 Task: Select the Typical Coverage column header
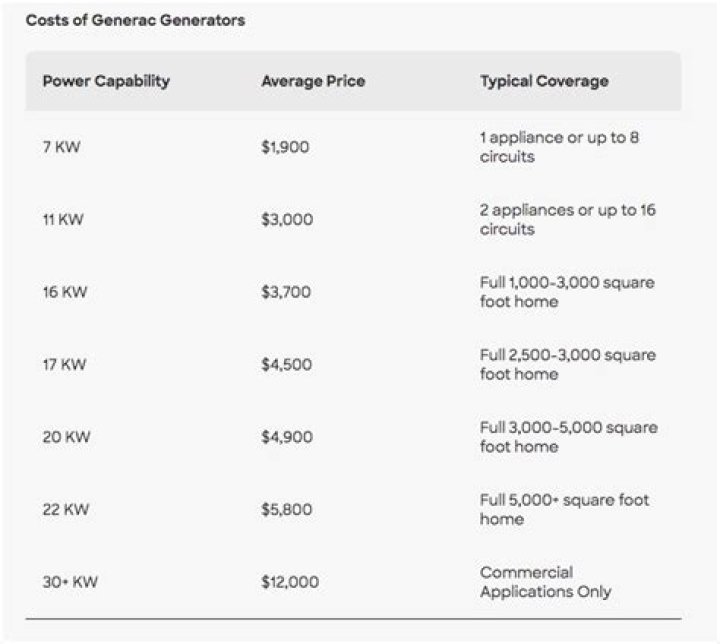click(x=544, y=81)
